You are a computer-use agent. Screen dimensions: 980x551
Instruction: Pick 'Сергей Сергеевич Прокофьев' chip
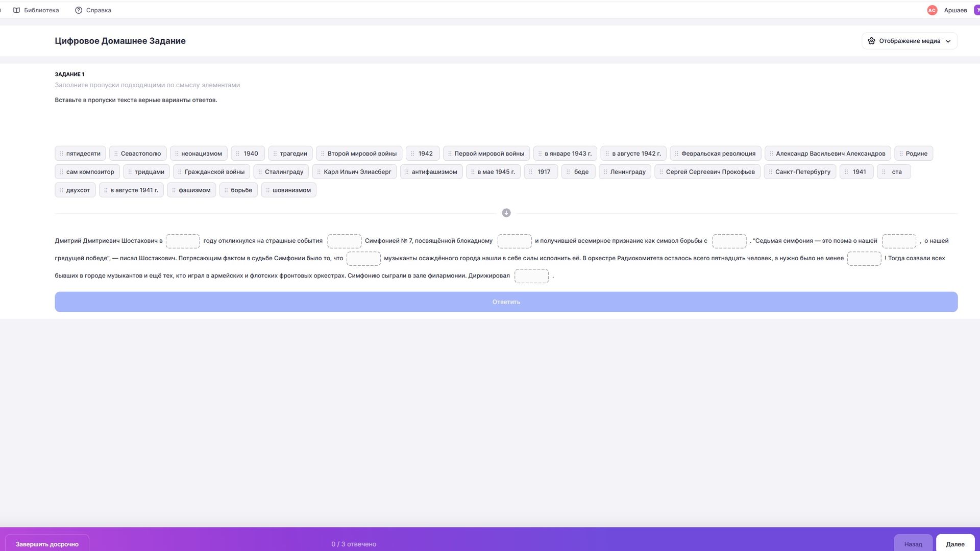[x=707, y=172]
